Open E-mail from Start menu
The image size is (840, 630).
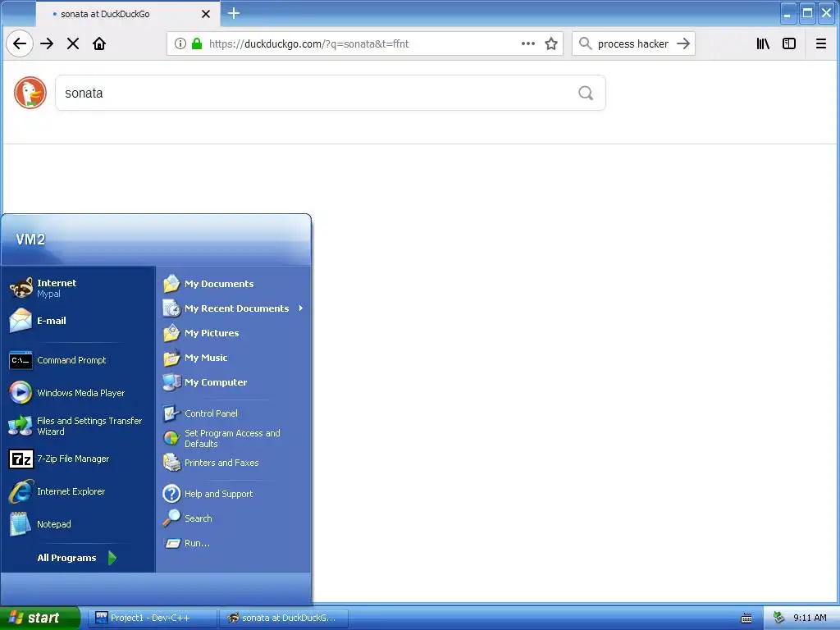point(78,321)
